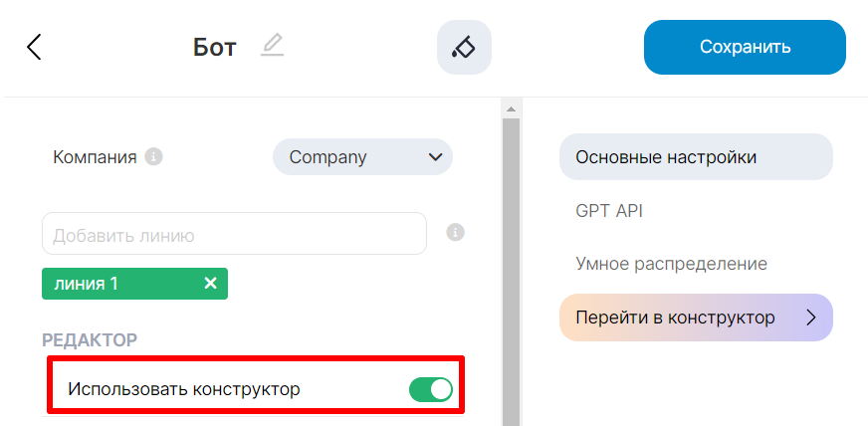The image size is (868, 426).
Task: Click the chevron on Перейти в конструктор
Action: tap(810, 318)
